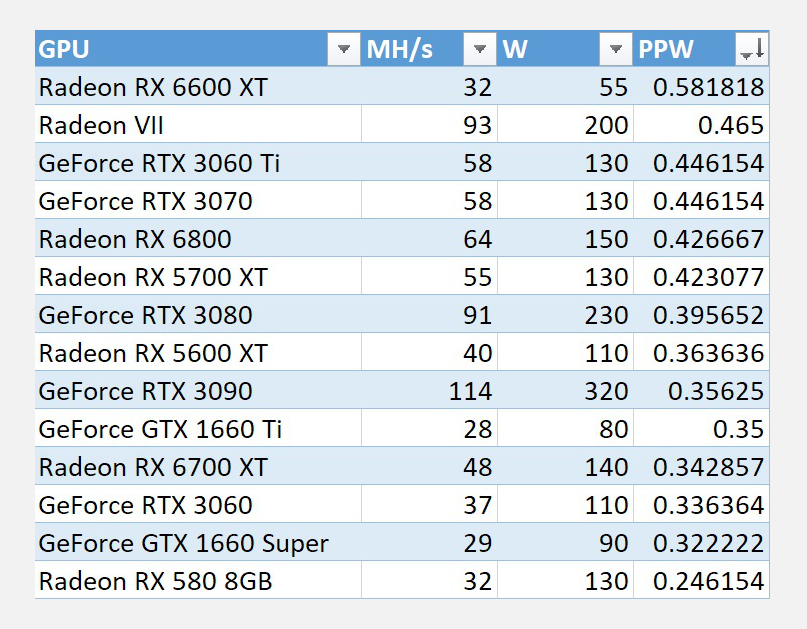This screenshot has width=807, height=629.
Task: Click the 0.342857 PPW value
Action: click(708, 467)
